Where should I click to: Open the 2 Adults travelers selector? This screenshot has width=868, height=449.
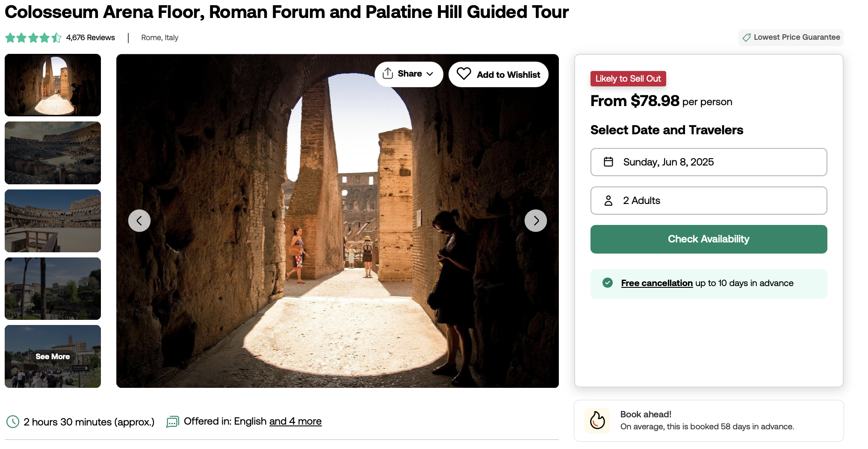(x=709, y=201)
